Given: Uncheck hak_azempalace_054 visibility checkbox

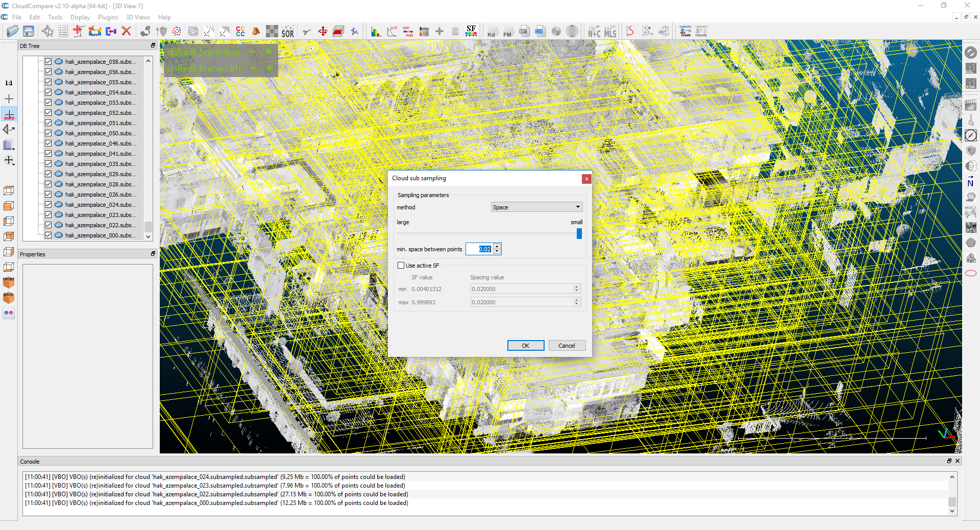Looking at the screenshot, I should point(48,92).
